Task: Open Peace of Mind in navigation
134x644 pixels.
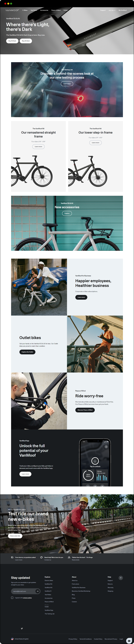Action: click(x=56, y=10)
